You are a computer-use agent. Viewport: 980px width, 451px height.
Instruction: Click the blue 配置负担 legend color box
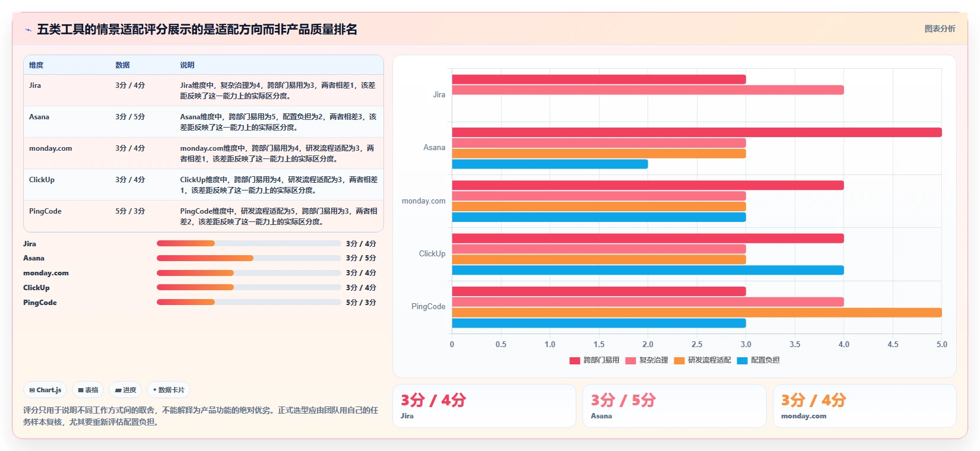pos(742,360)
